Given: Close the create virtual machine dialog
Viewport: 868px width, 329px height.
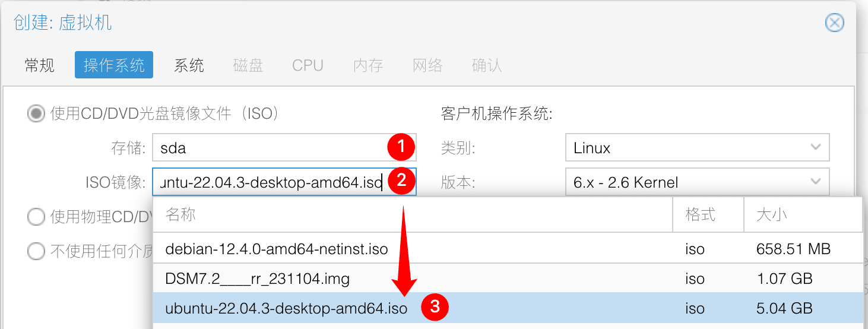Looking at the screenshot, I should pyautogui.click(x=835, y=23).
